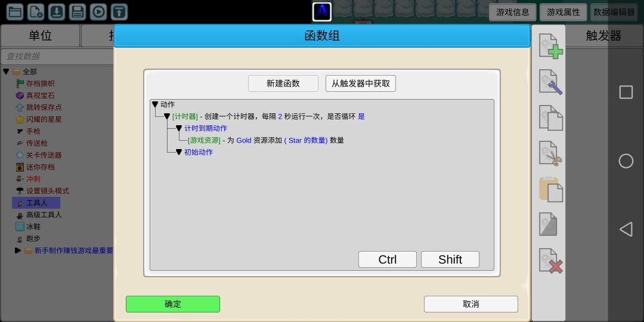Screen dimensions: 644x322
Task: Click the green 确定 button
Action: tap(173, 304)
